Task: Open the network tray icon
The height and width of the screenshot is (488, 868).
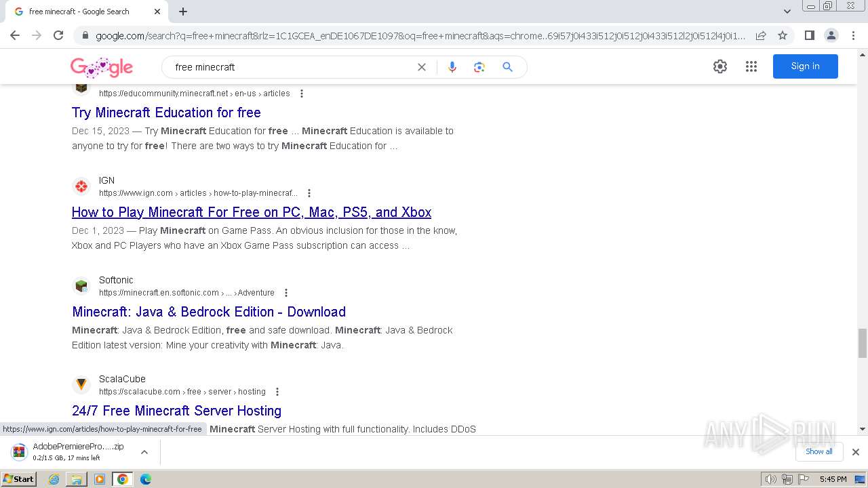Action: [x=787, y=479]
